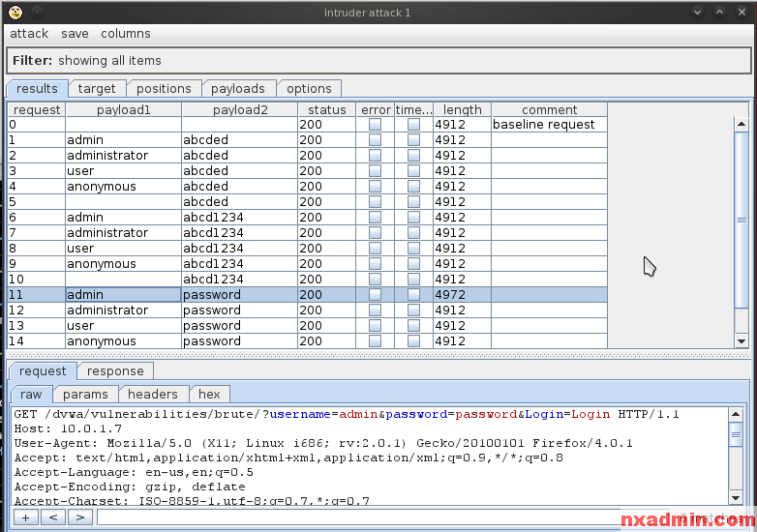This screenshot has height=532, width=757.
Task: Sort by the payload1 column header
Action: tap(124, 109)
